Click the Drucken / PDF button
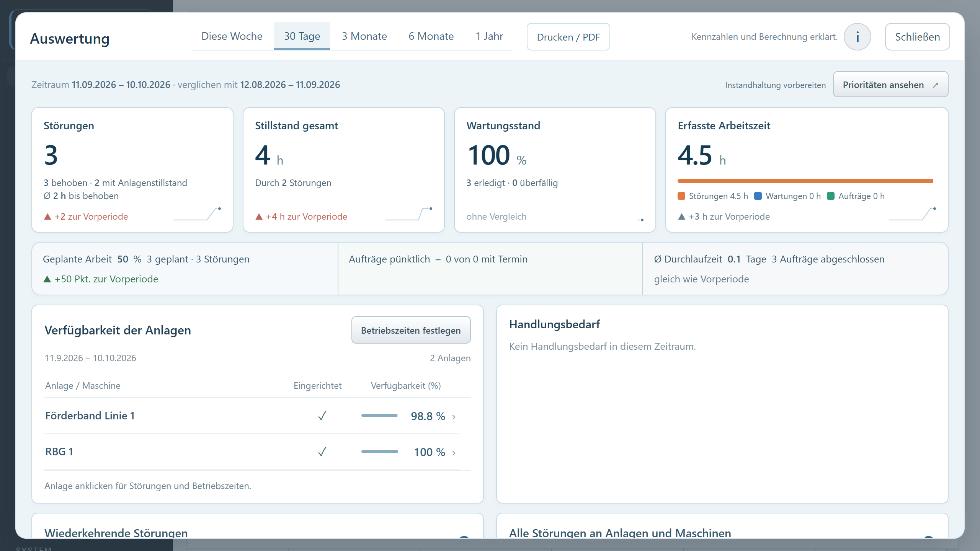 click(568, 37)
